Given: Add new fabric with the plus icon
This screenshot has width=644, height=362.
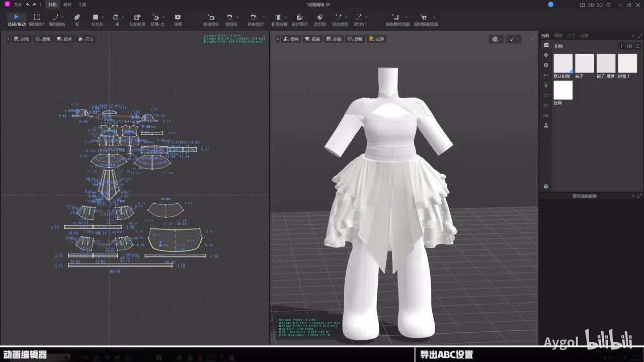Looking at the screenshot, I should (621, 46).
